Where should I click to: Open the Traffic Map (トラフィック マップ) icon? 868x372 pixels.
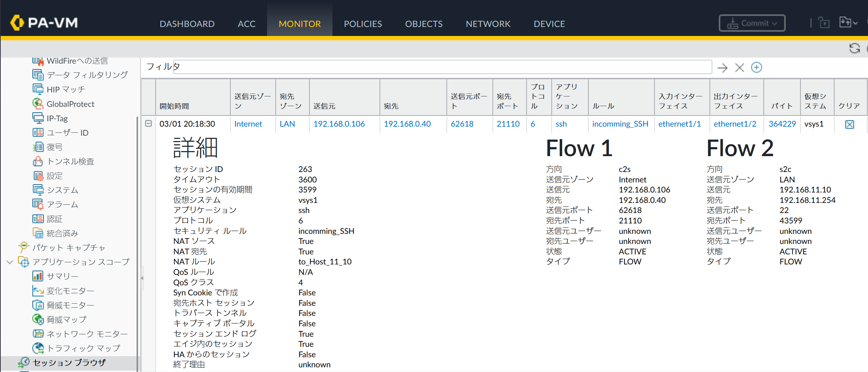coord(38,348)
